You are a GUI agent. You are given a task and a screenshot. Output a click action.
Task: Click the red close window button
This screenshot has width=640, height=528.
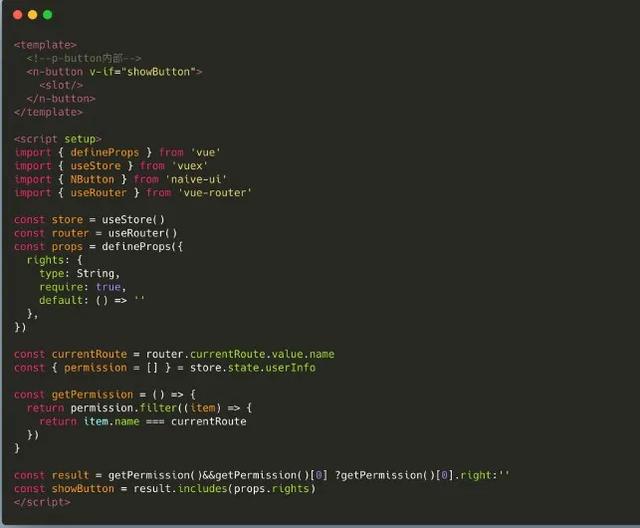point(17,15)
